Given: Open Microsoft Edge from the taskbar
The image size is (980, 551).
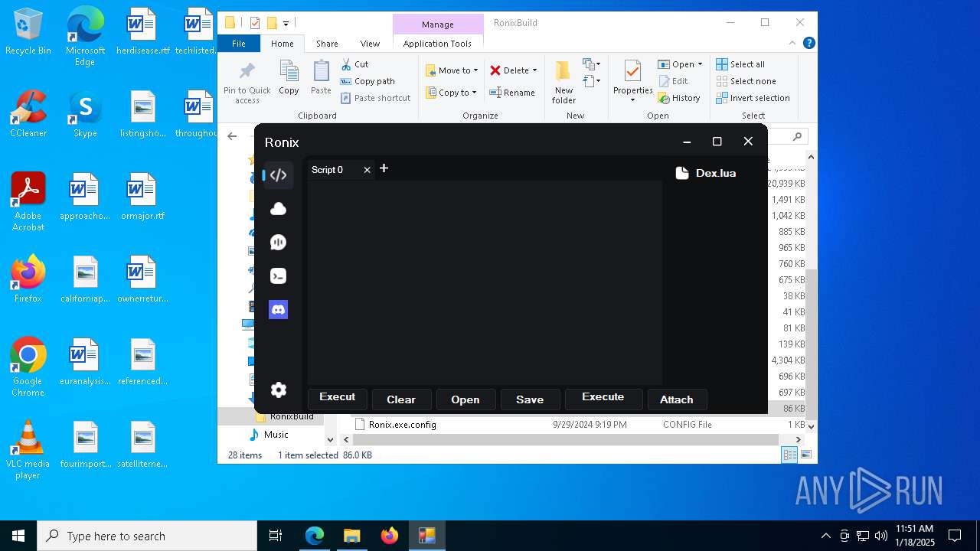Looking at the screenshot, I should tap(315, 536).
